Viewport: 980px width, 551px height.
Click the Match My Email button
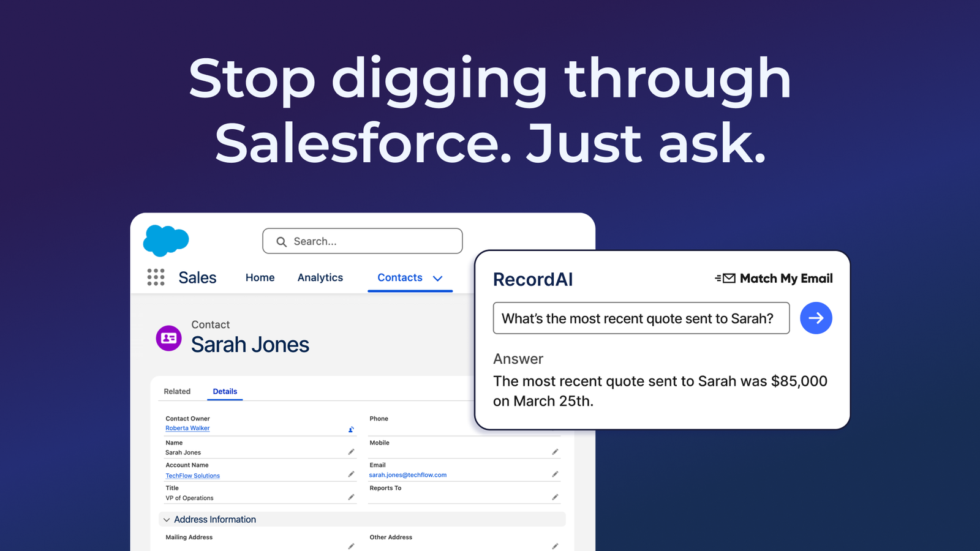(774, 279)
